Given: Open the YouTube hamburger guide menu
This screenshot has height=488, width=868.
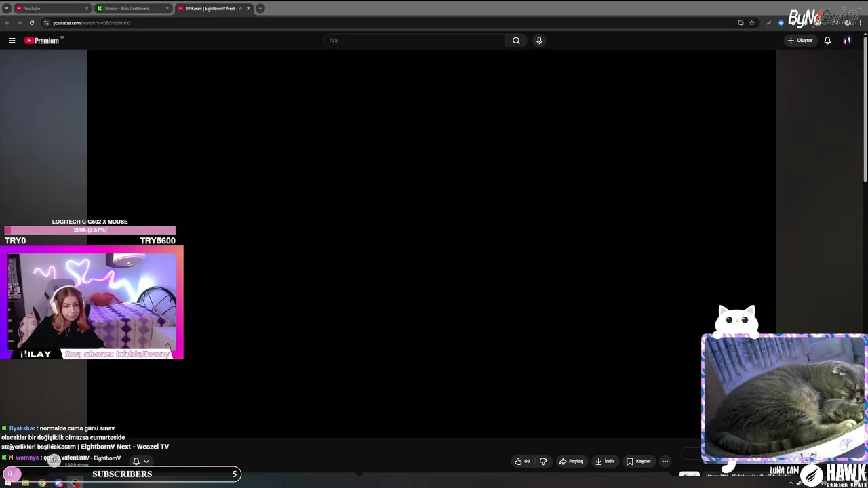Looking at the screenshot, I should click(12, 41).
